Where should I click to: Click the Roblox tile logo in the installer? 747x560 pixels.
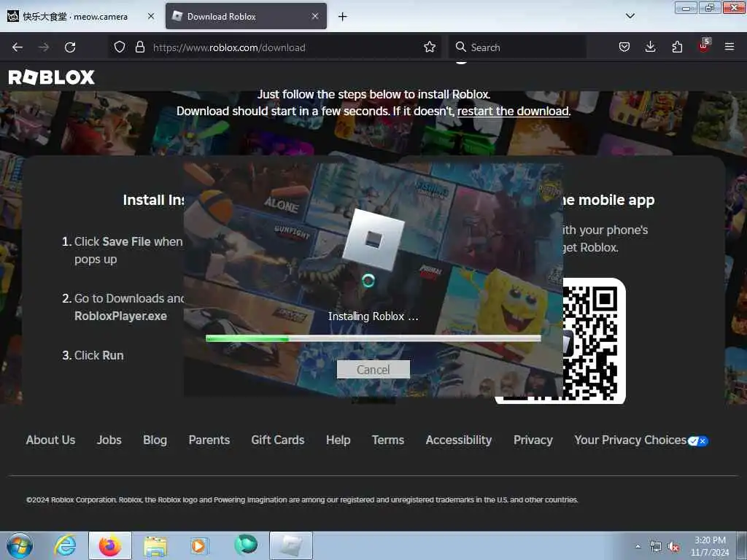point(373,240)
